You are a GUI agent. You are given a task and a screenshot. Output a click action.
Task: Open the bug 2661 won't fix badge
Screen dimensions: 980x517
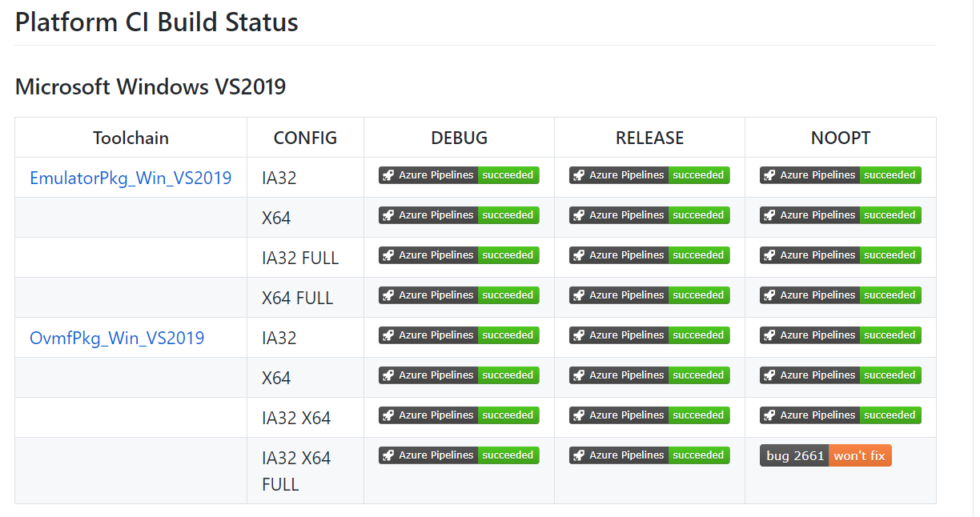[825, 455]
